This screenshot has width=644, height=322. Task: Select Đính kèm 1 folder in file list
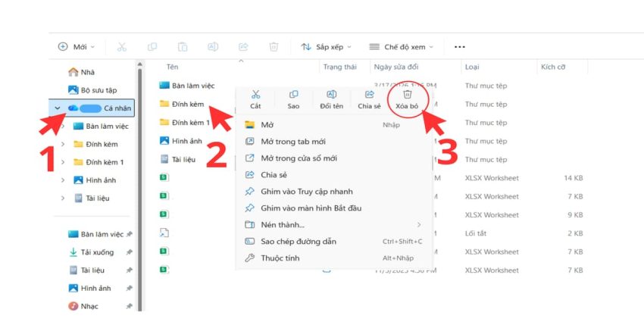(x=185, y=123)
